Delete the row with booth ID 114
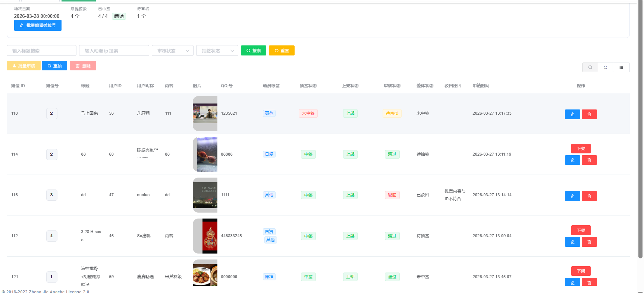This screenshot has width=644, height=293. pyautogui.click(x=589, y=160)
